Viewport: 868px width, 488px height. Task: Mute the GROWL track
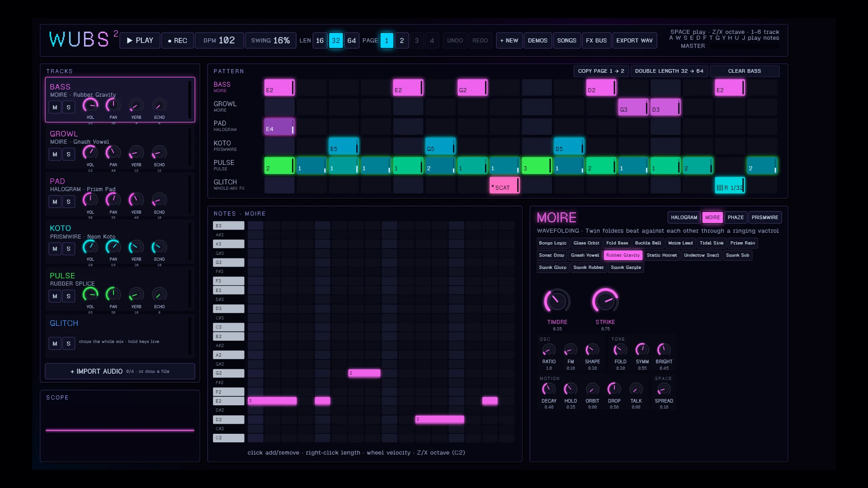[x=55, y=155]
